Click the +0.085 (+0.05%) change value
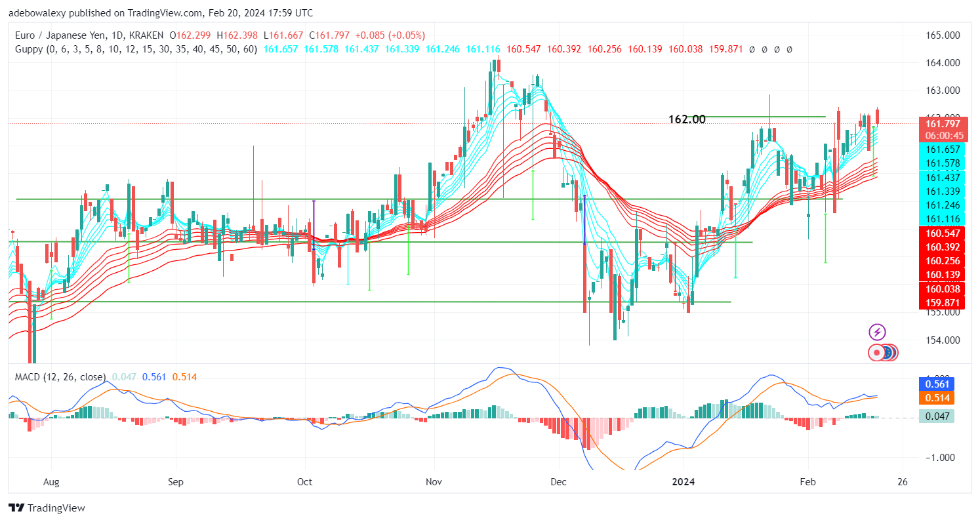 392,35
